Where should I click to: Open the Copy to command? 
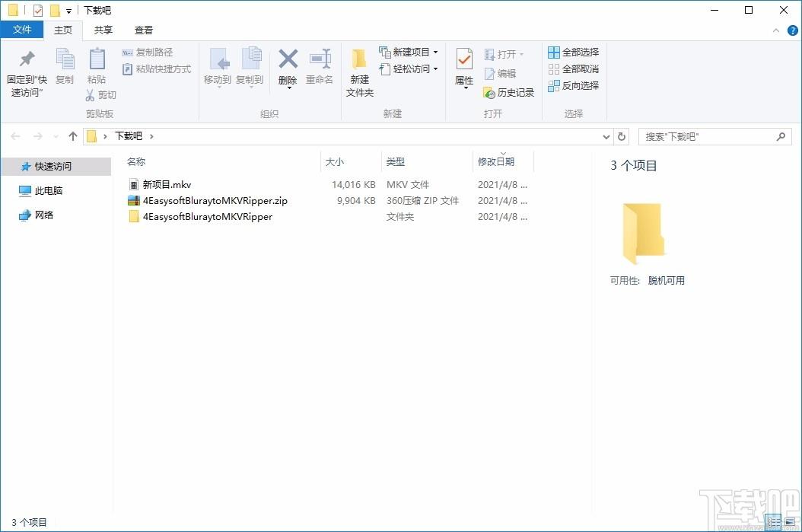[250, 68]
